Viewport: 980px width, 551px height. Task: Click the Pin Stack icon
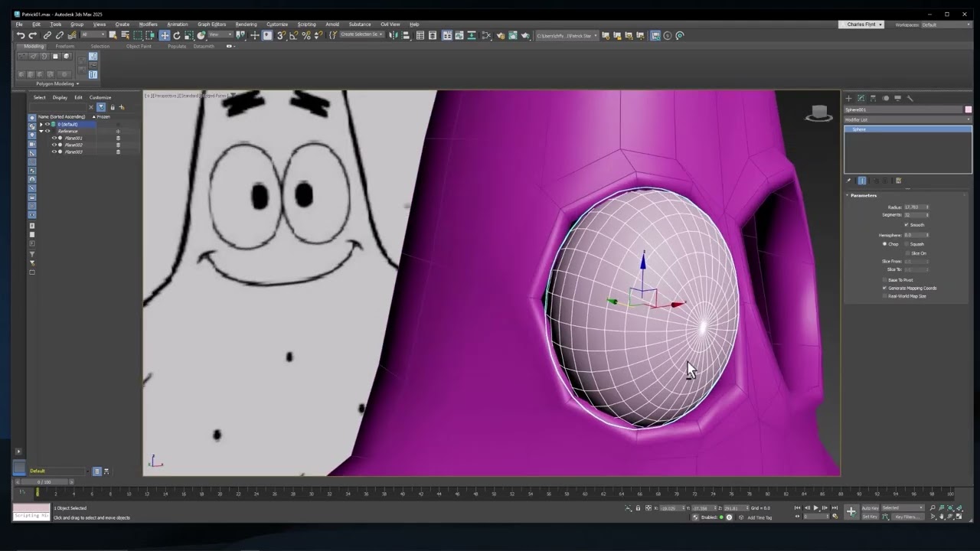coord(848,181)
